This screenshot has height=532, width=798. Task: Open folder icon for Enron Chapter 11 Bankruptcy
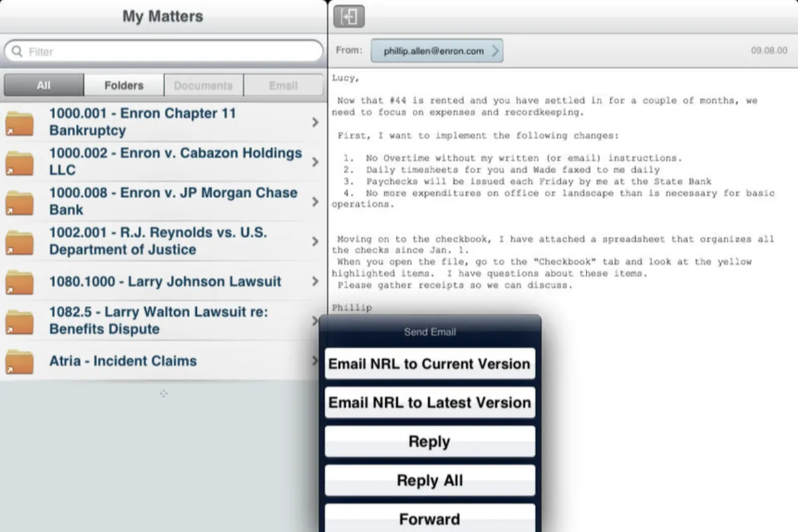(19, 123)
